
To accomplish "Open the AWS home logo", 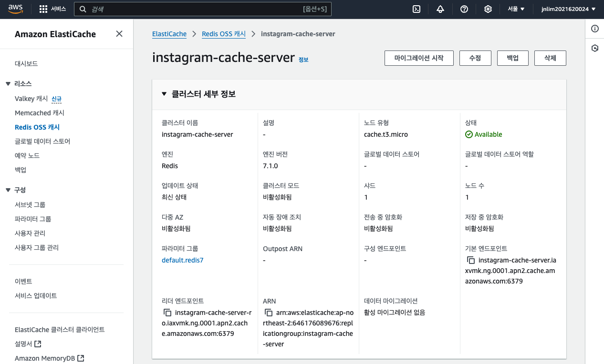I will (16, 9).
